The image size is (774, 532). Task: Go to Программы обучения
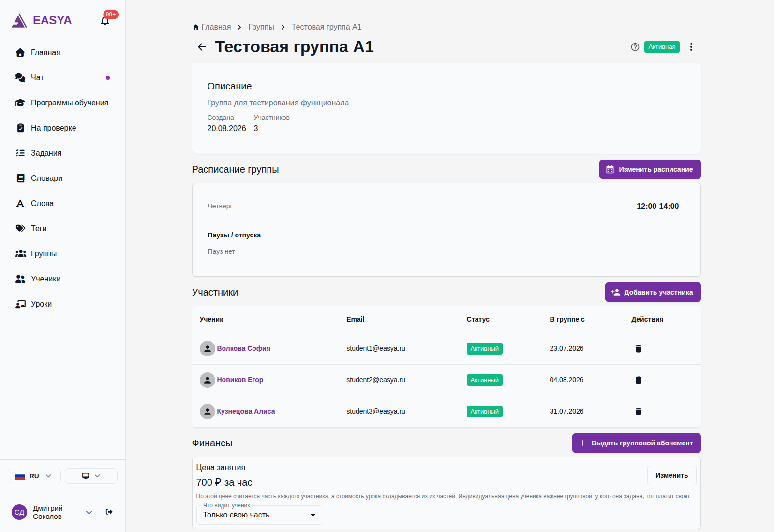tap(62, 103)
